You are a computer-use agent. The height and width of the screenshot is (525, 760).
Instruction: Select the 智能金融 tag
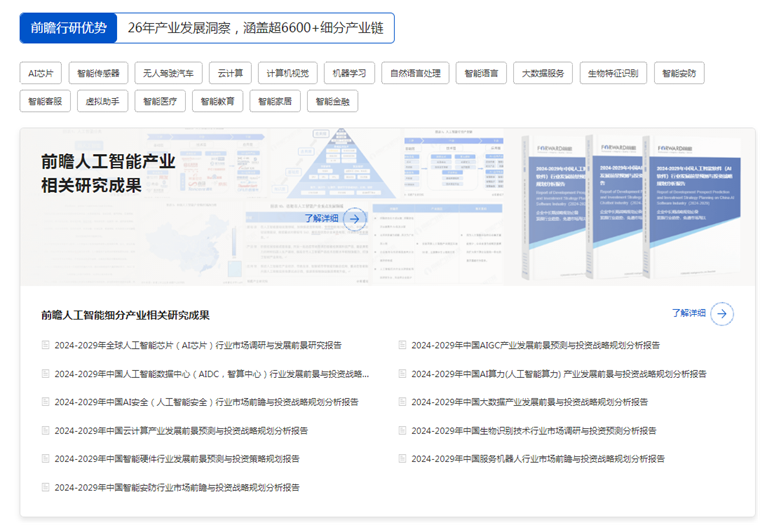(333, 101)
